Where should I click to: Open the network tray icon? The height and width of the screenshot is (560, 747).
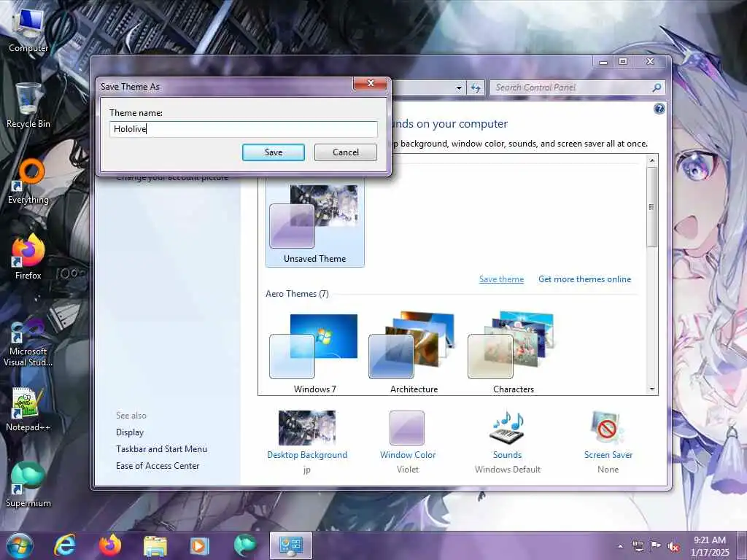click(x=638, y=546)
